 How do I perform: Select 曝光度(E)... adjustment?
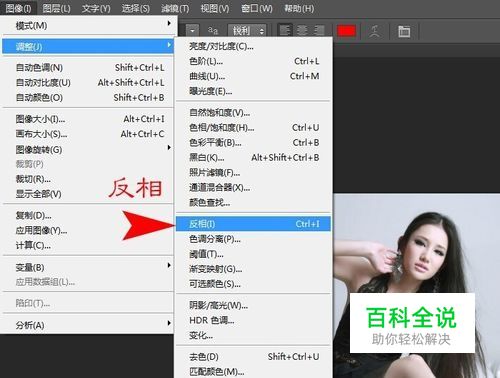253,91
